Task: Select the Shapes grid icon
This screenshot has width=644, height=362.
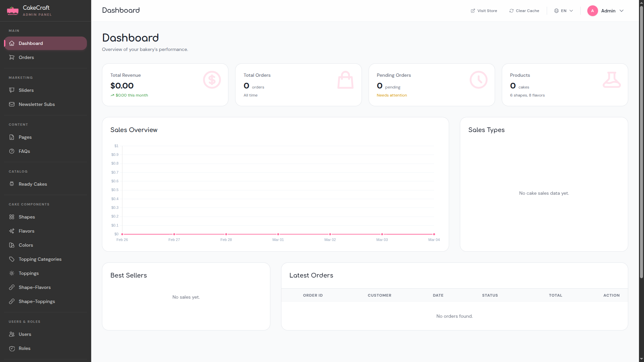Action: 12,217
